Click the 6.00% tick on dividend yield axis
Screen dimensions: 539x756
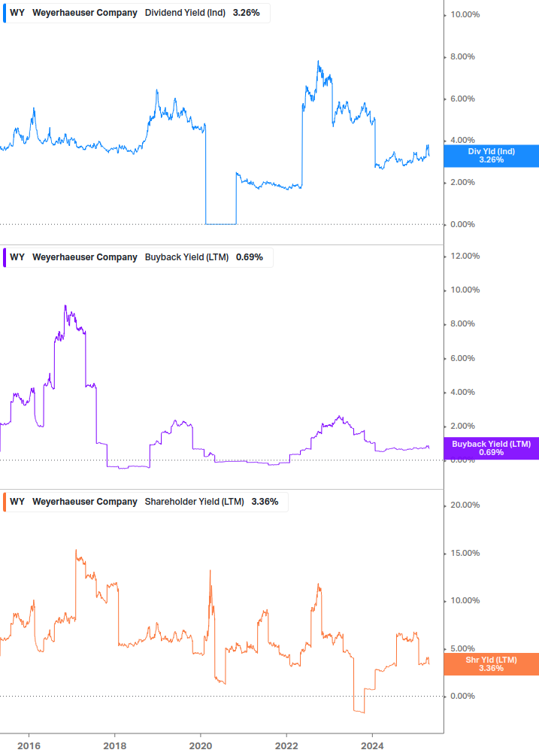point(462,99)
